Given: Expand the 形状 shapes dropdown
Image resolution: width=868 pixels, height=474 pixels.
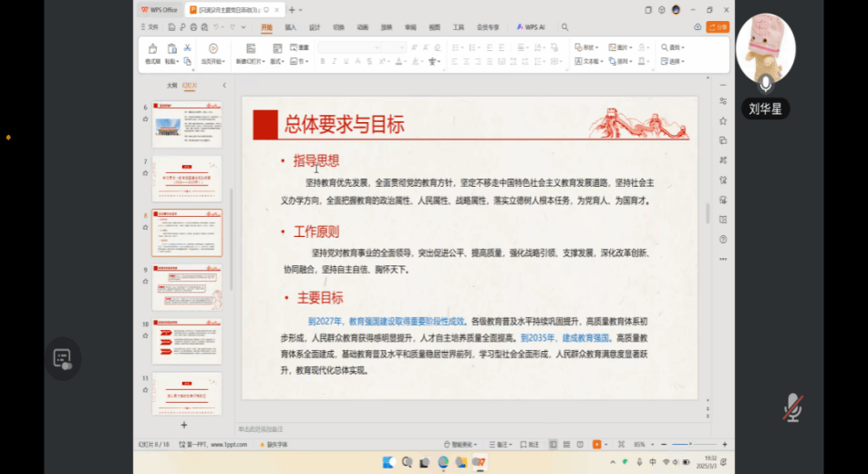Looking at the screenshot, I should coord(588,47).
